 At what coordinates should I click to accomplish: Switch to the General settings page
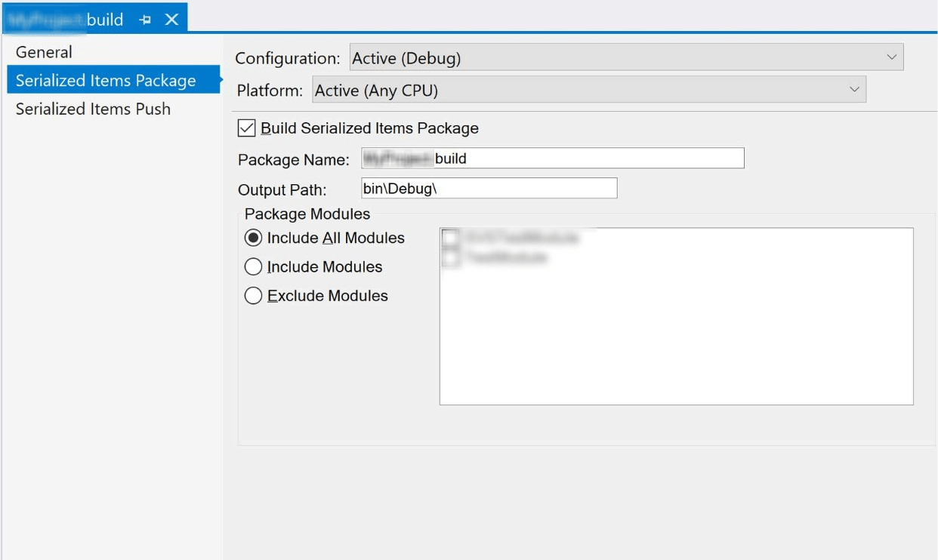coord(43,52)
